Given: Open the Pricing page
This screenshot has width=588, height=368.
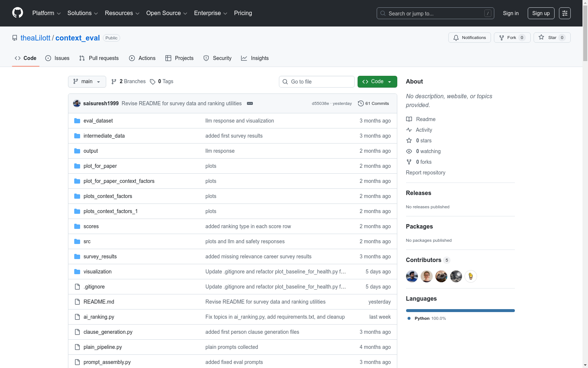Looking at the screenshot, I should [x=243, y=13].
